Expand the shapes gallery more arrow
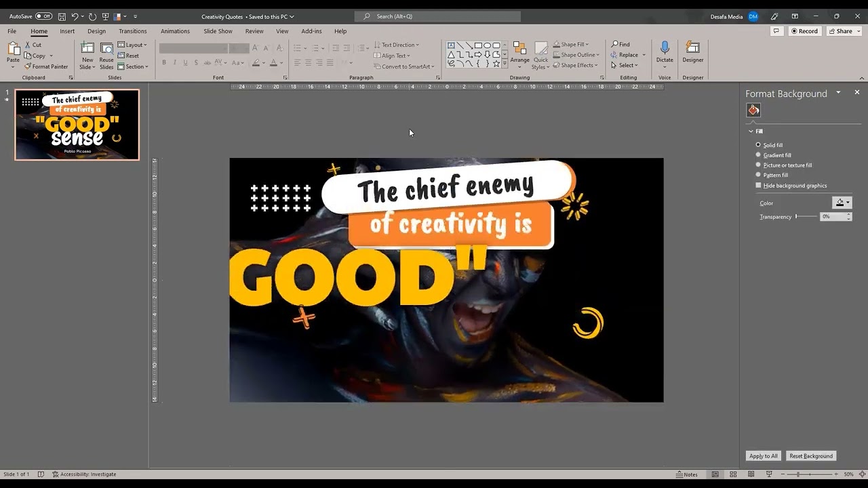 tap(505, 64)
